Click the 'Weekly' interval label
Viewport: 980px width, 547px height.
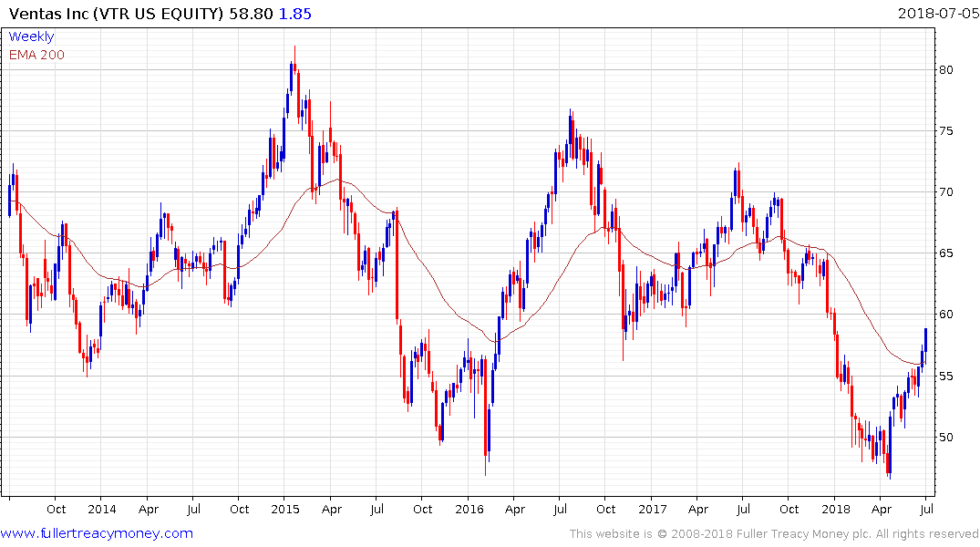pyautogui.click(x=31, y=36)
